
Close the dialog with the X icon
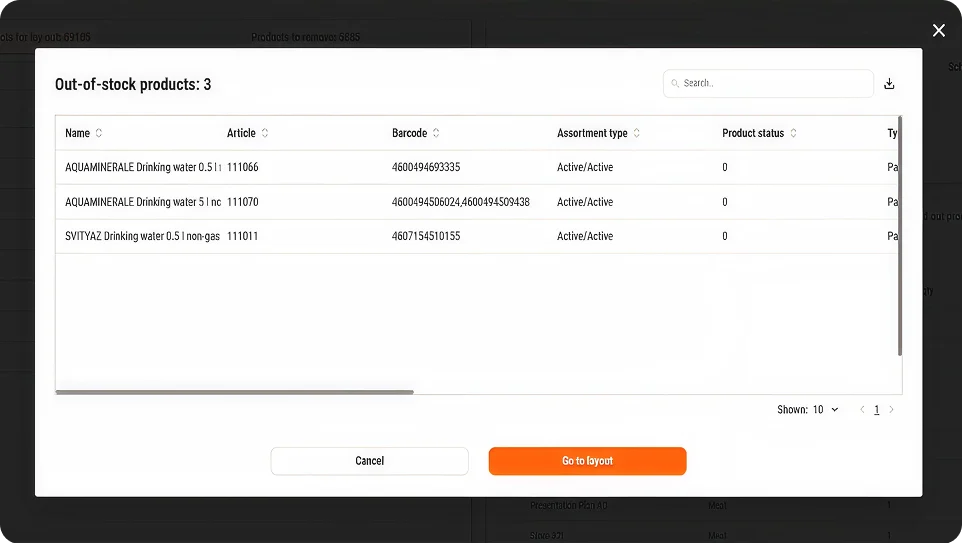coord(939,30)
